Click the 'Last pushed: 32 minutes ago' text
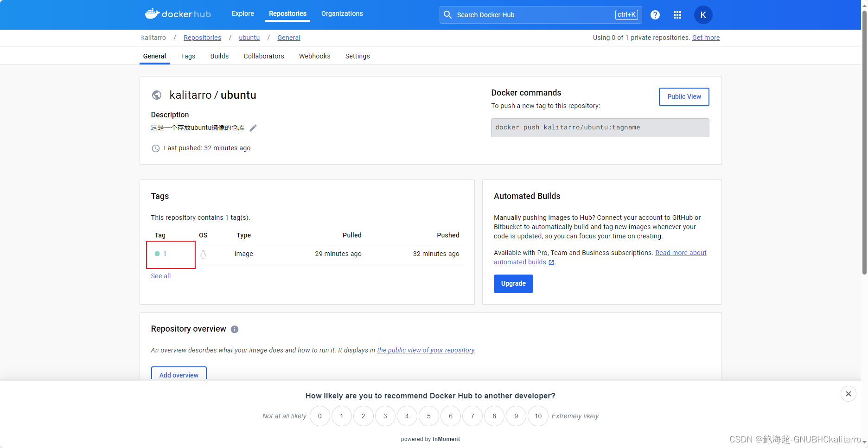Image resolution: width=868 pixels, height=448 pixels. [x=207, y=148]
